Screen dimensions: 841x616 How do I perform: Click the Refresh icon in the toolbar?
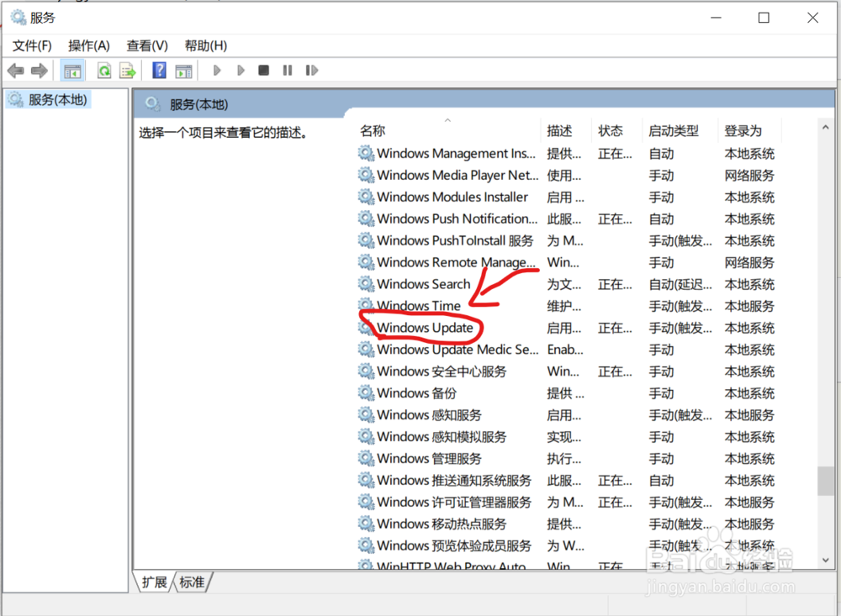pos(103,70)
